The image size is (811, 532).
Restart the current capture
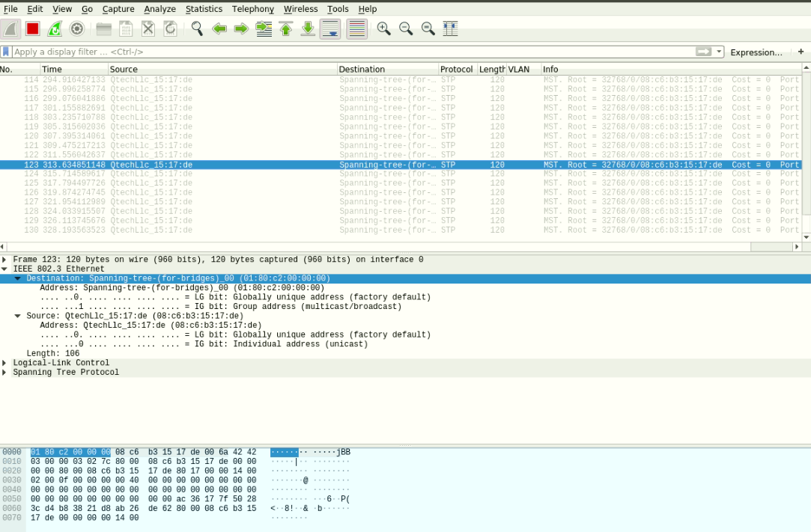[55, 28]
